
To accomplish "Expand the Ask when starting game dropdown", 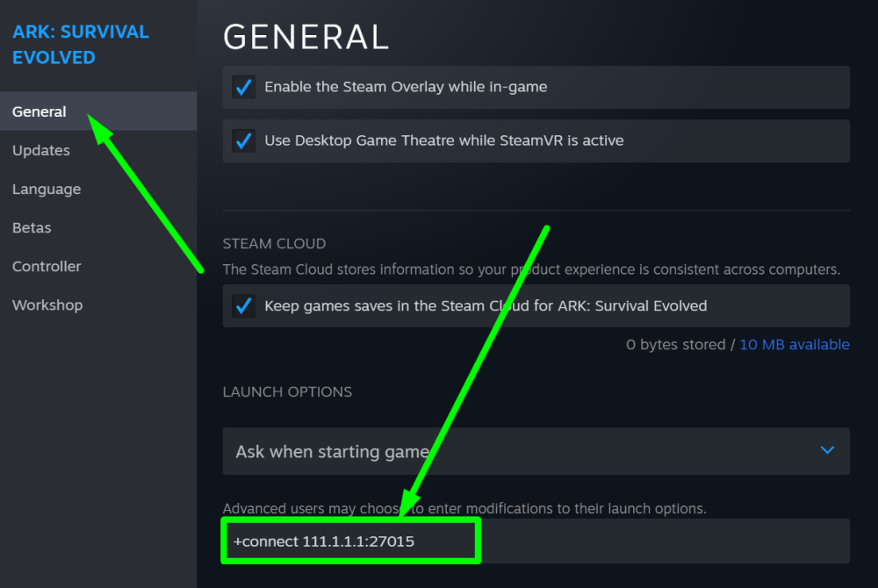I will [x=536, y=451].
